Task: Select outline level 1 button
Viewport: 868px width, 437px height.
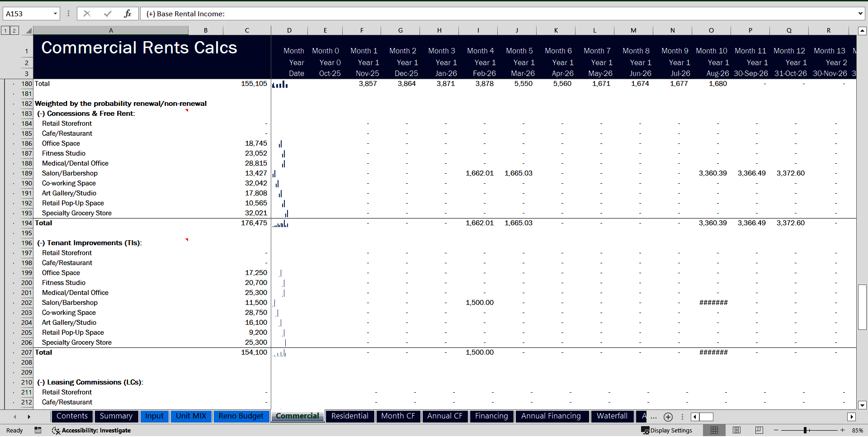Action: tap(5, 30)
